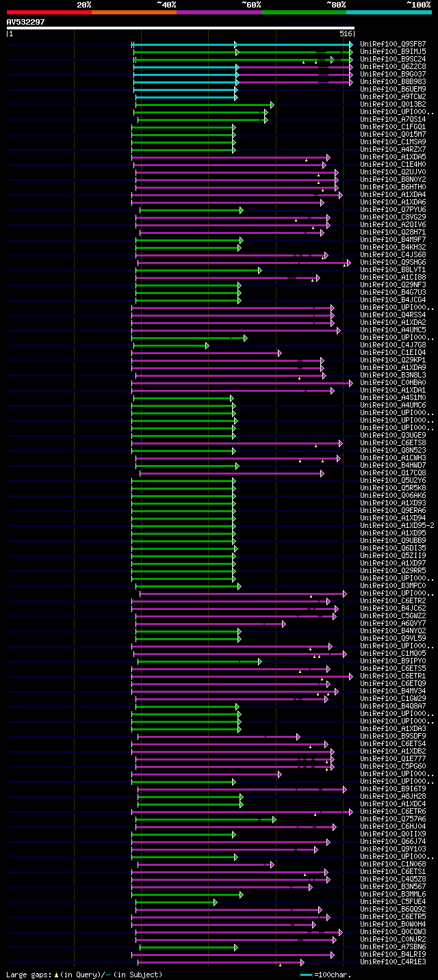Select the UniRef100_A1XDA5 entry
The height and width of the screenshot is (980, 438).
pos(393,157)
